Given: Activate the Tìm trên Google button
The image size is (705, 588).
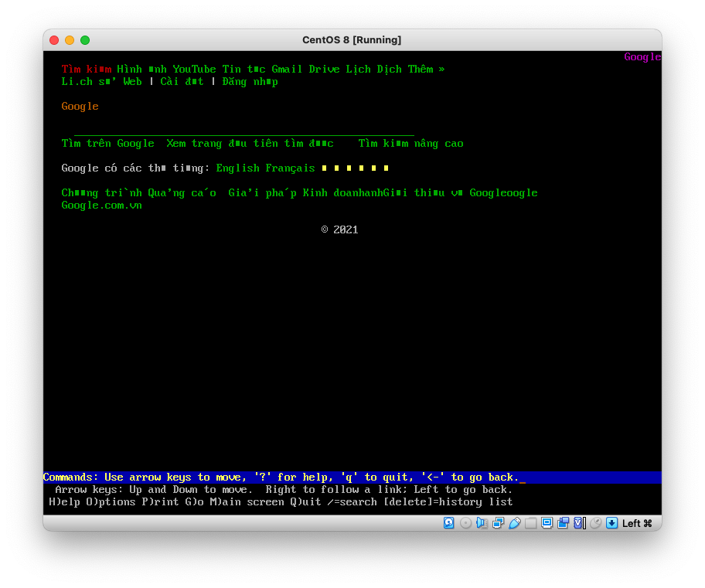Looking at the screenshot, I should click(108, 144).
